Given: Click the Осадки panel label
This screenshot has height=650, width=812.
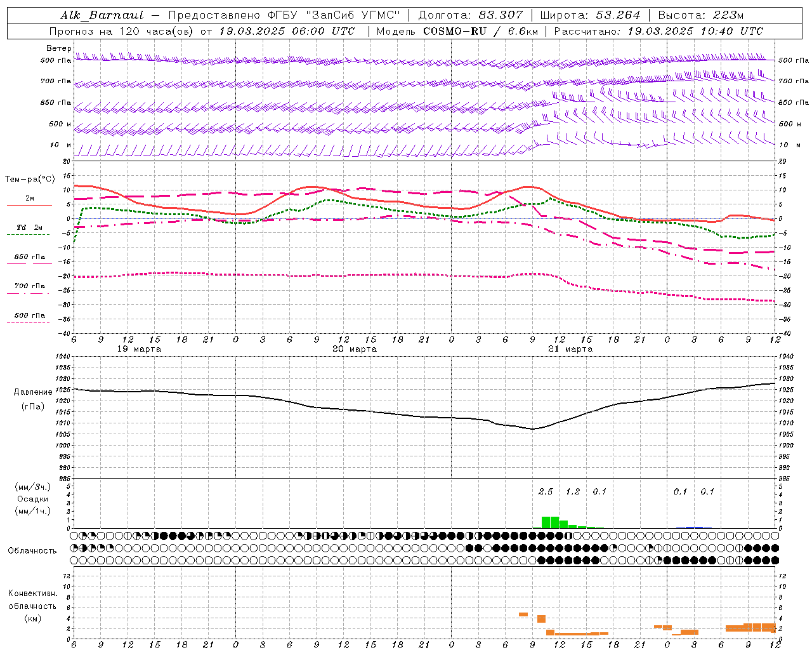Looking at the screenshot, I should (x=33, y=499).
